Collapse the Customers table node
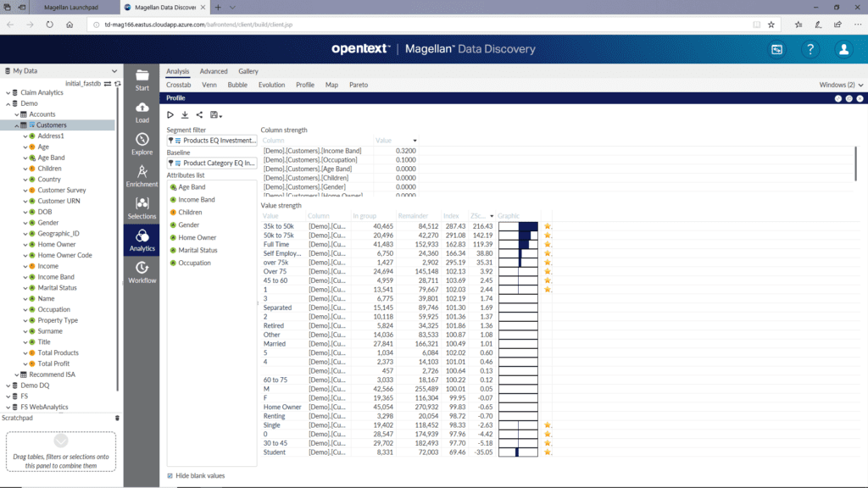The image size is (868, 488). 17,125
